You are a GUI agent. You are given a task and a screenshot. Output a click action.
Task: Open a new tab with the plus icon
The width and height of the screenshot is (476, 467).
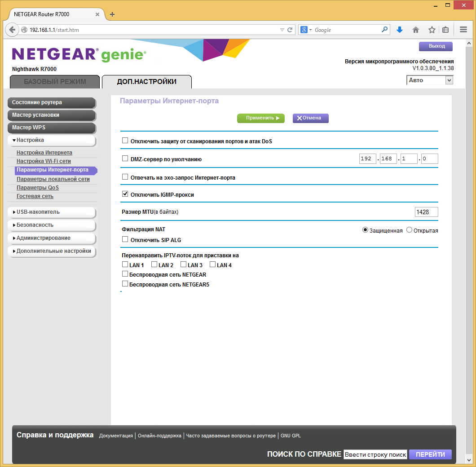(112, 14)
